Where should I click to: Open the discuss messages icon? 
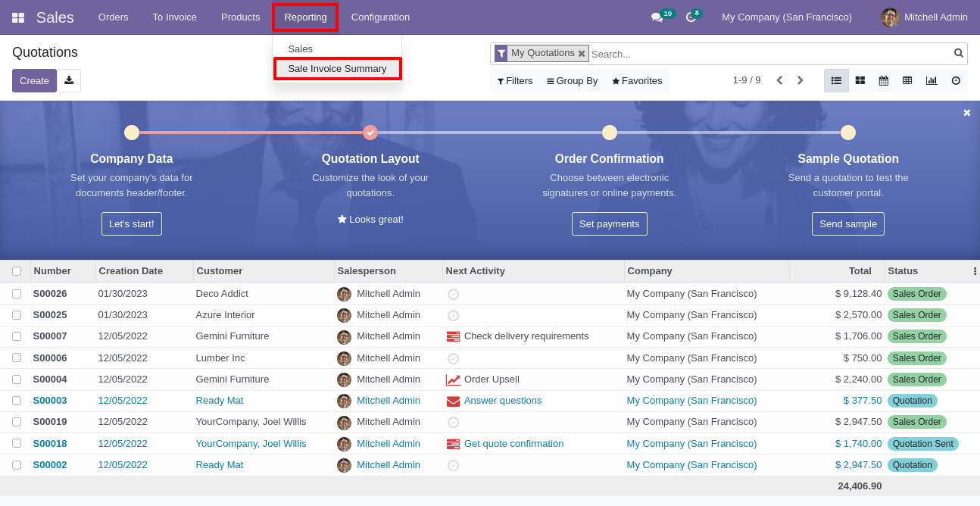pos(657,17)
